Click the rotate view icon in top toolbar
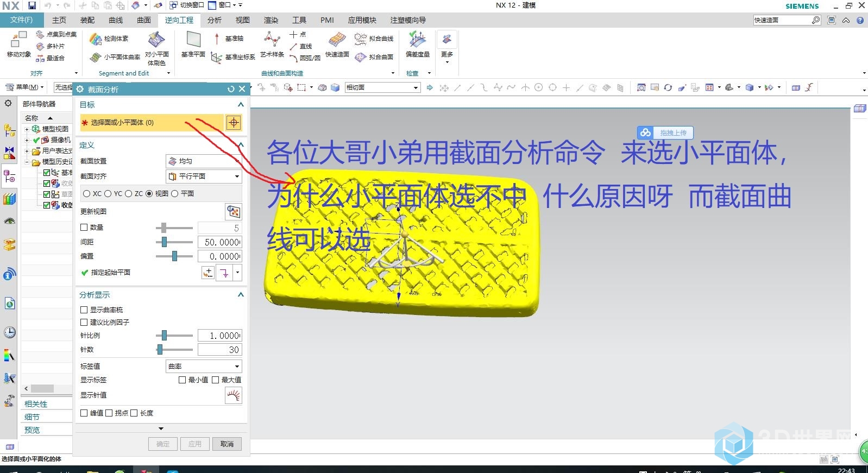 [668, 87]
